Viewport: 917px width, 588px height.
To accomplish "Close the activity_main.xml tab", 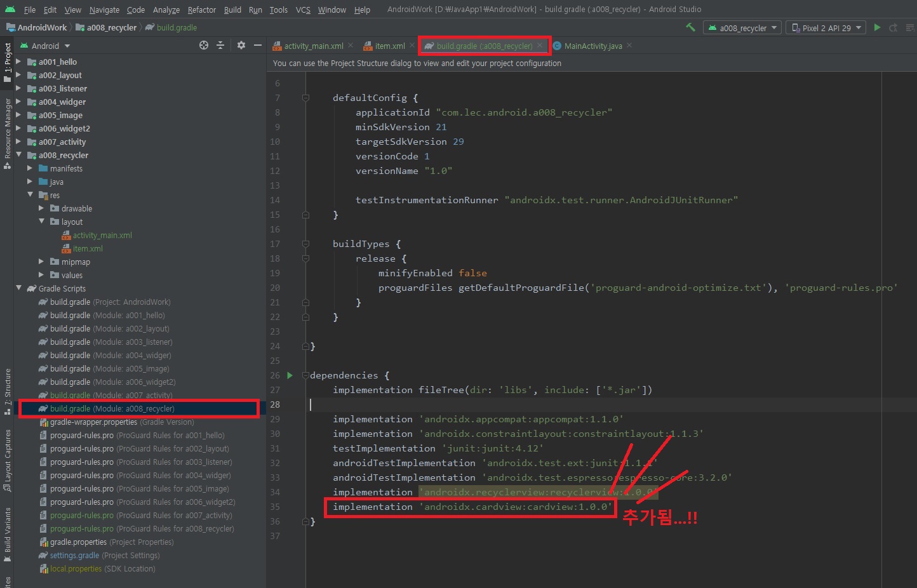I will coord(351,46).
